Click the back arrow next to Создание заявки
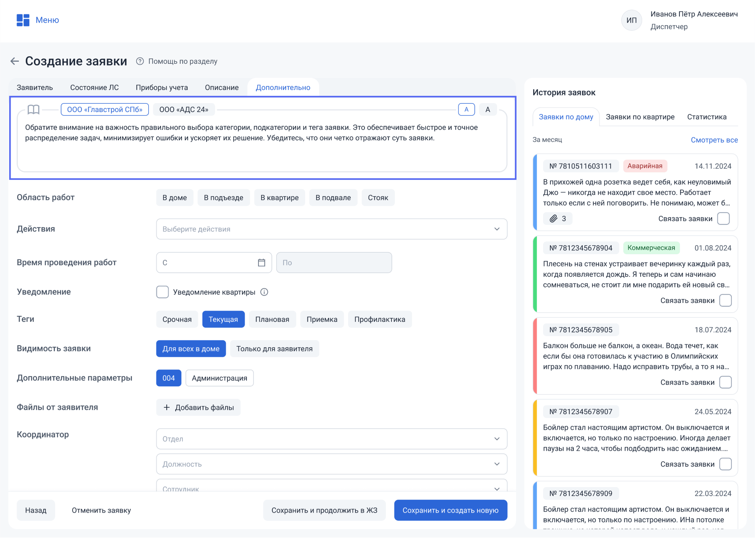Screen dimensions: 756x538 tap(14, 61)
